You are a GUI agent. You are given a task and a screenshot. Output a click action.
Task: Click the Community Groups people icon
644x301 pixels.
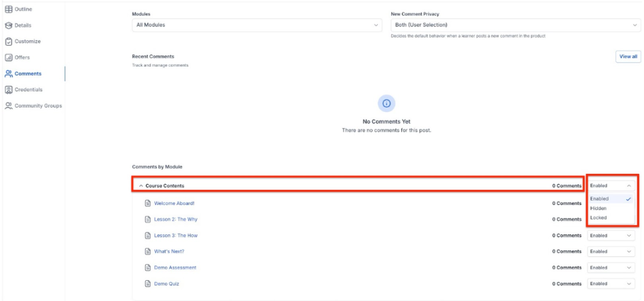[x=9, y=106]
